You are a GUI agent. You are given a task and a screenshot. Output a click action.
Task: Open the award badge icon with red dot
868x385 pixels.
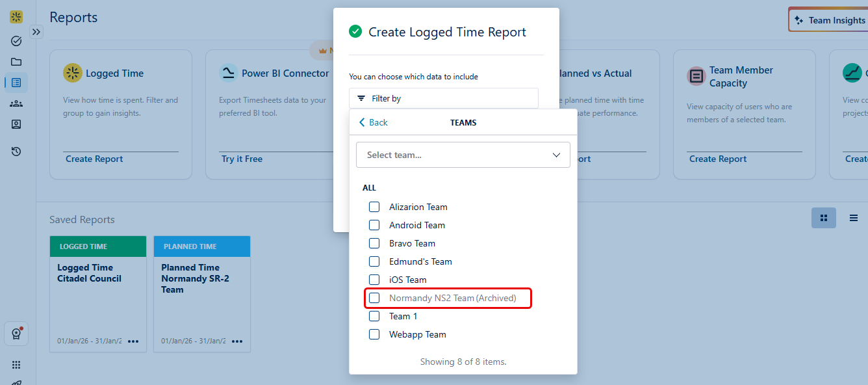pyautogui.click(x=16, y=334)
